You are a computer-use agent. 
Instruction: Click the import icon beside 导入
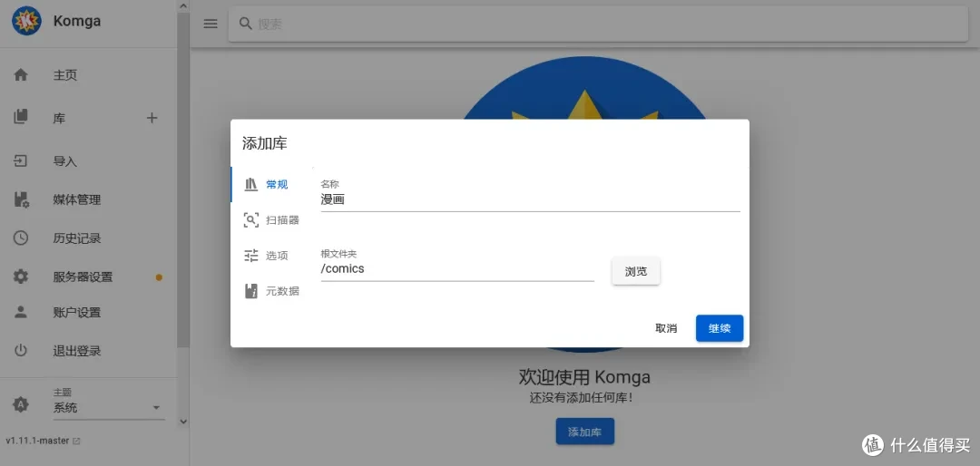21,161
